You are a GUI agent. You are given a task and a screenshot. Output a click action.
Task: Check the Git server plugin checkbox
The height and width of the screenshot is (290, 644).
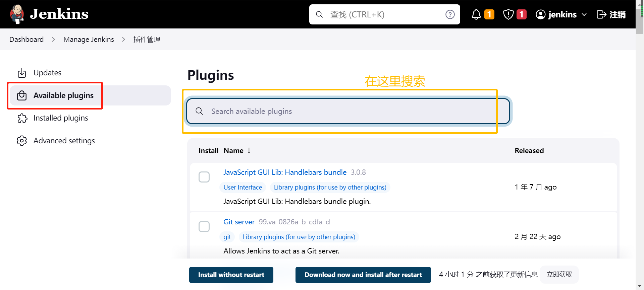pos(204,226)
